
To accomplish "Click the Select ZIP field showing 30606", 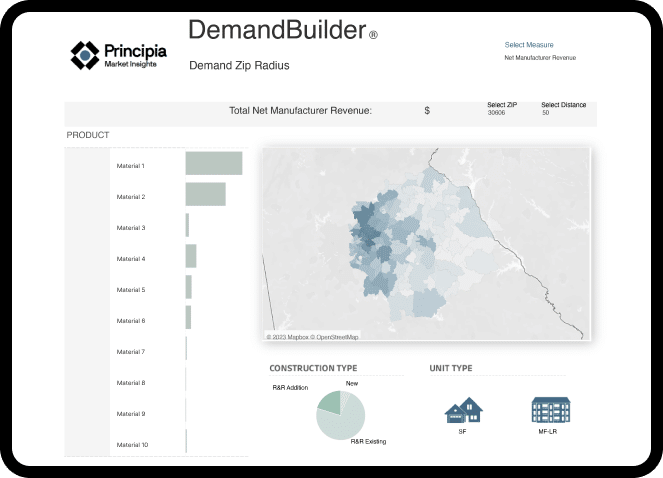I will [x=501, y=109].
